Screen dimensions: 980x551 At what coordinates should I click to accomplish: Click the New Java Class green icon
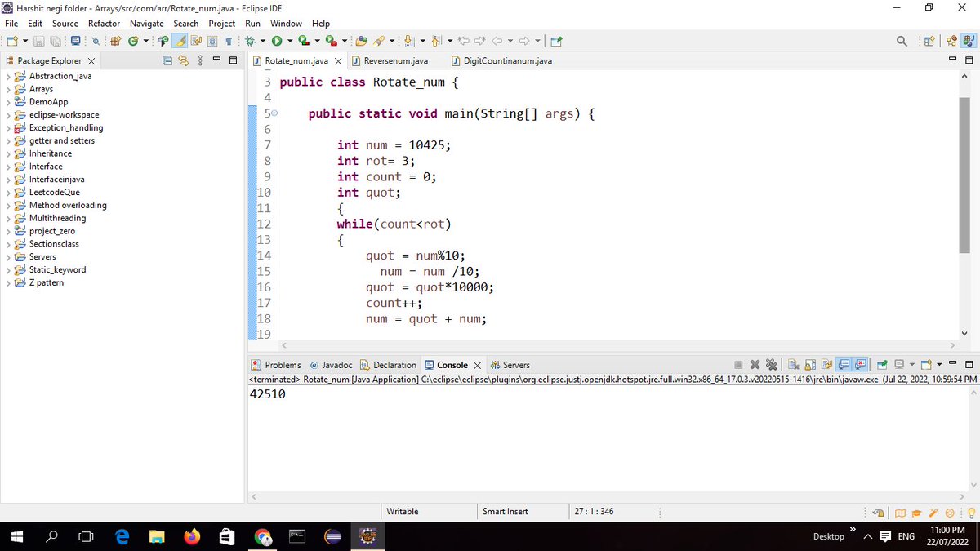click(x=132, y=41)
